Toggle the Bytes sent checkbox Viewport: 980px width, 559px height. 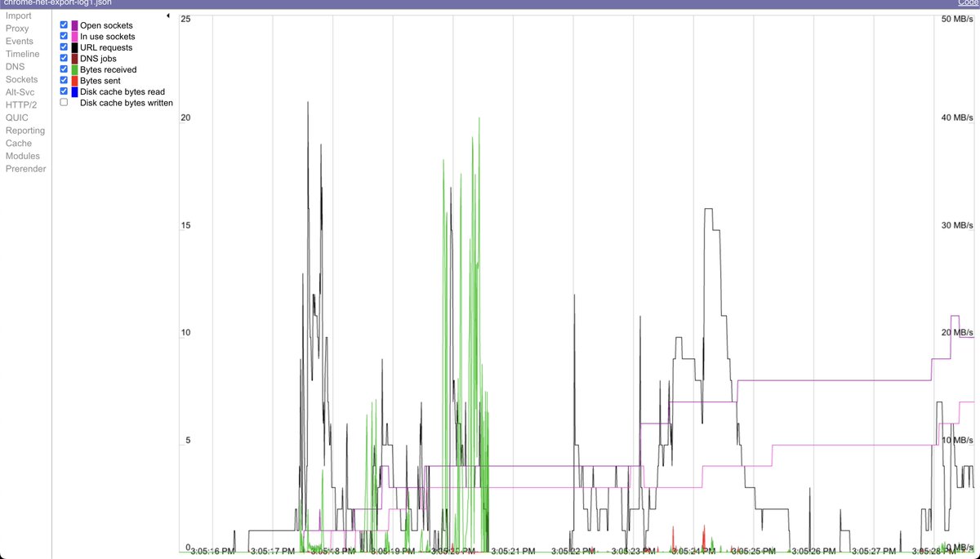pyautogui.click(x=64, y=80)
